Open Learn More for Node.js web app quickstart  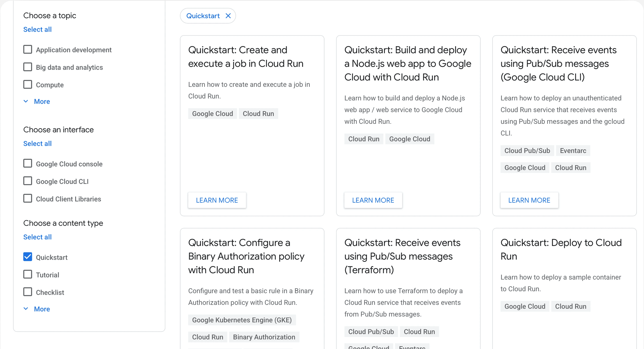[373, 200]
